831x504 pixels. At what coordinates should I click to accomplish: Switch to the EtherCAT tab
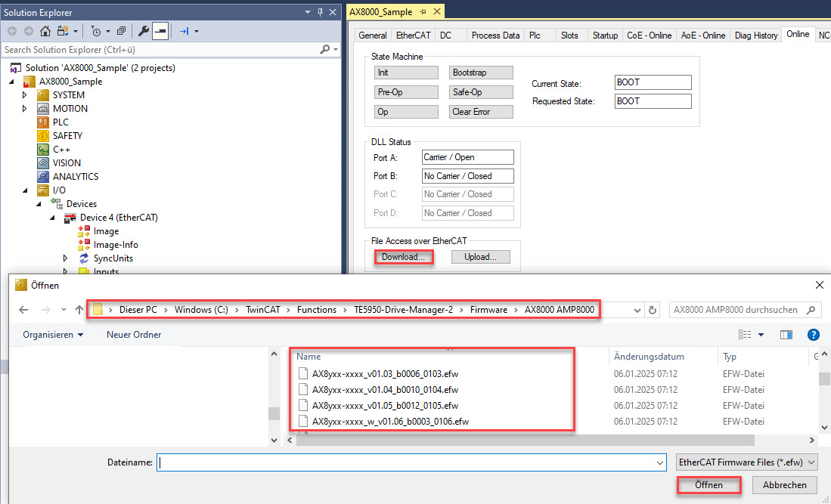tap(414, 35)
